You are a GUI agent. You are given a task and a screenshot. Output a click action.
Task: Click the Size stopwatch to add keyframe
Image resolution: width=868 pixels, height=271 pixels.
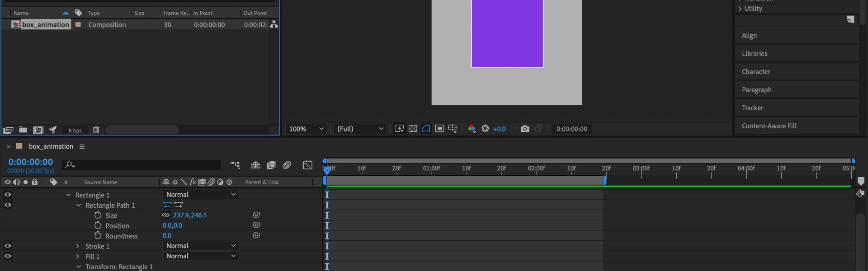pyautogui.click(x=98, y=215)
